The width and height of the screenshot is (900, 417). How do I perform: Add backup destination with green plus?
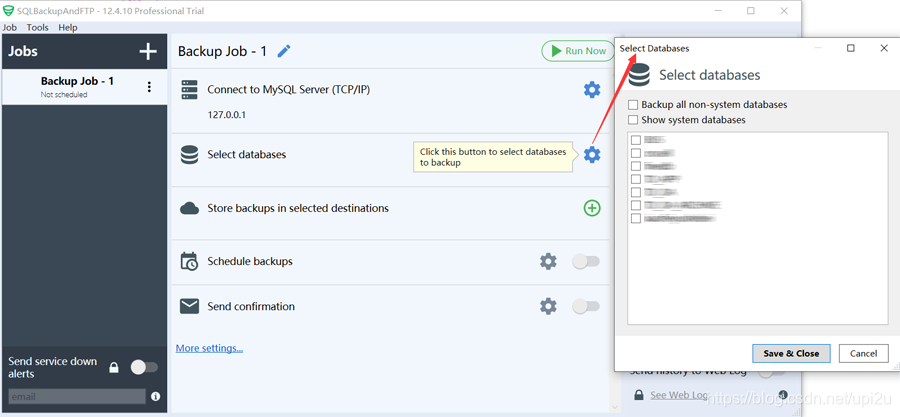pyautogui.click(x=592, y=208)
